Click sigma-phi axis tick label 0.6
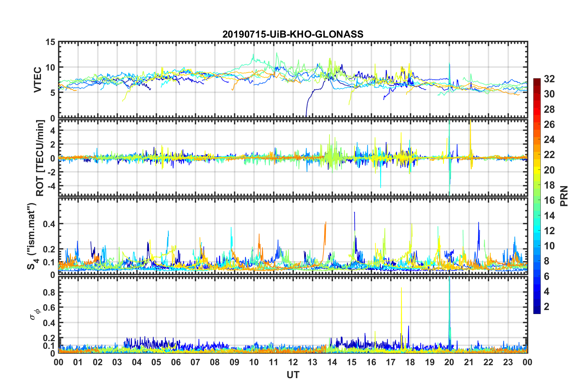 point(49,308)
